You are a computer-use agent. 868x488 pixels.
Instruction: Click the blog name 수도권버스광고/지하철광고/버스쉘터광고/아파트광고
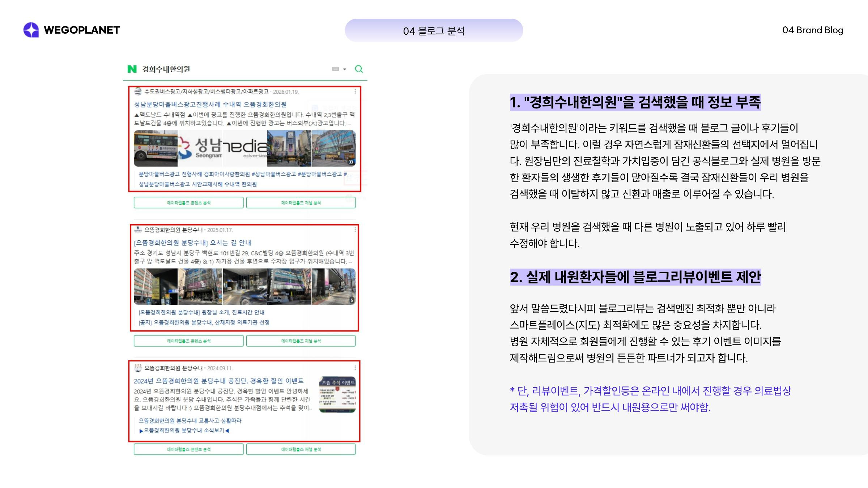207,91
